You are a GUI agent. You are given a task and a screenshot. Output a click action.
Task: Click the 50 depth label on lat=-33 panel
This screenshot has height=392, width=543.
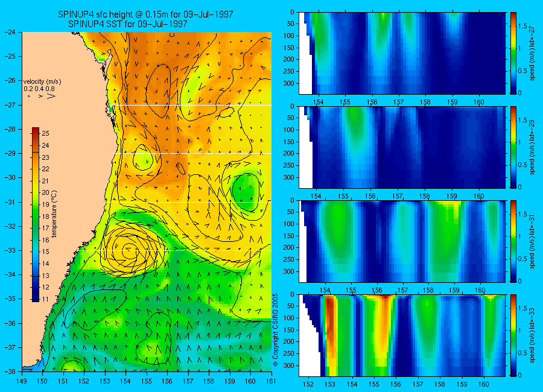291,306
